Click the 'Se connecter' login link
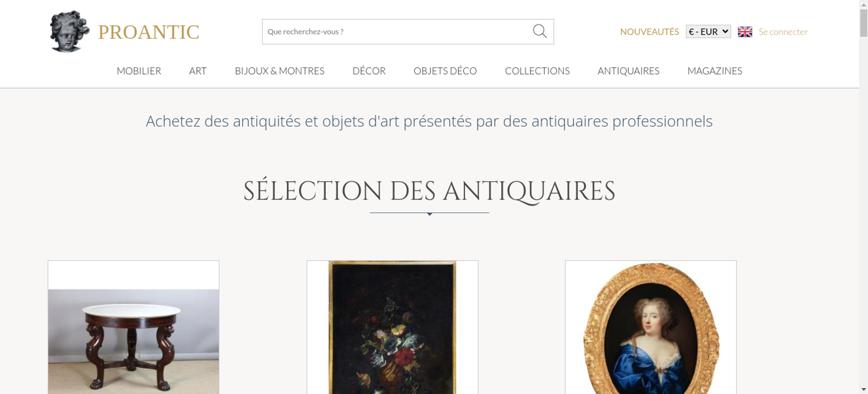The height and width of the screenshot is (394, 868). pyautogui.click(x=783, y=32)
